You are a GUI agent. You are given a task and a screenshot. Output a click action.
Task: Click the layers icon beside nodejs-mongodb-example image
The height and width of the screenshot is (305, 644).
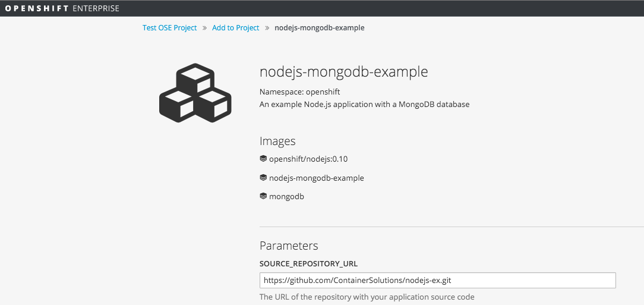(263, 178)
